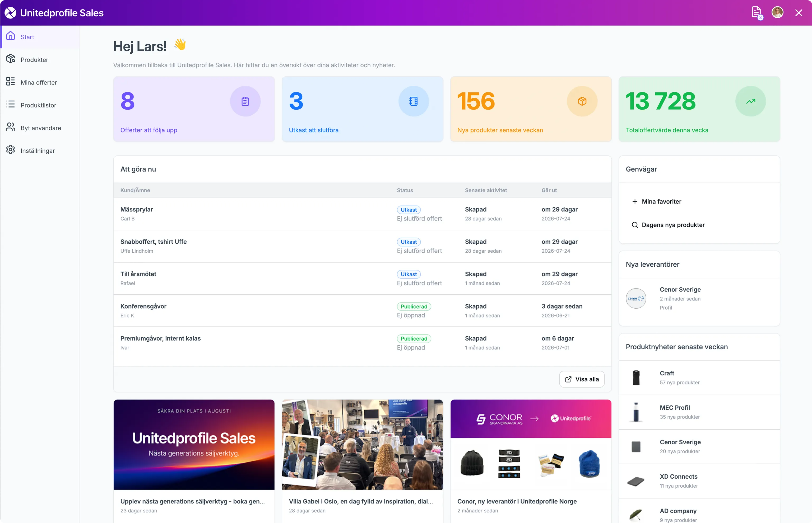Click the clipboard icon on the offers card
Viewport: 812px width, 523px height.
click(245, 101)
